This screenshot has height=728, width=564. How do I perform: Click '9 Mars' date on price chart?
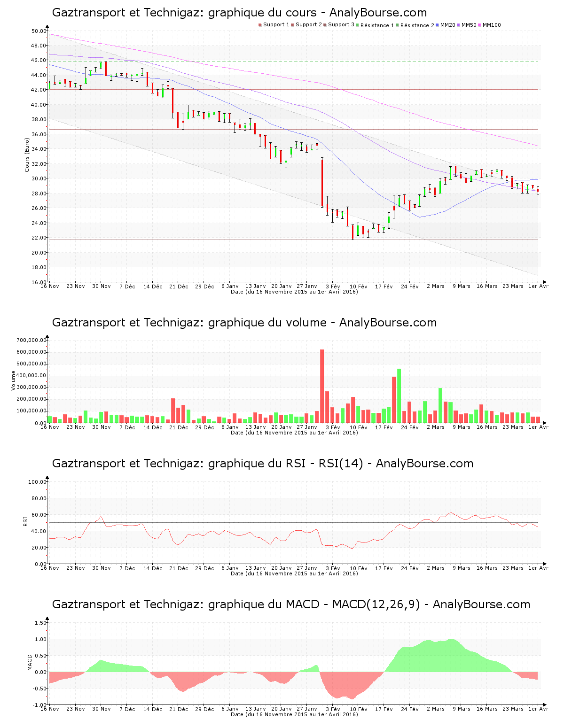pos(461,286)
